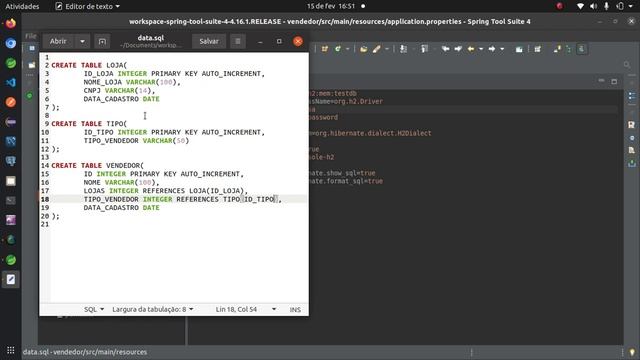Click last edit location arrow in STS
The image size is (640, 360).
coord(445,49)
